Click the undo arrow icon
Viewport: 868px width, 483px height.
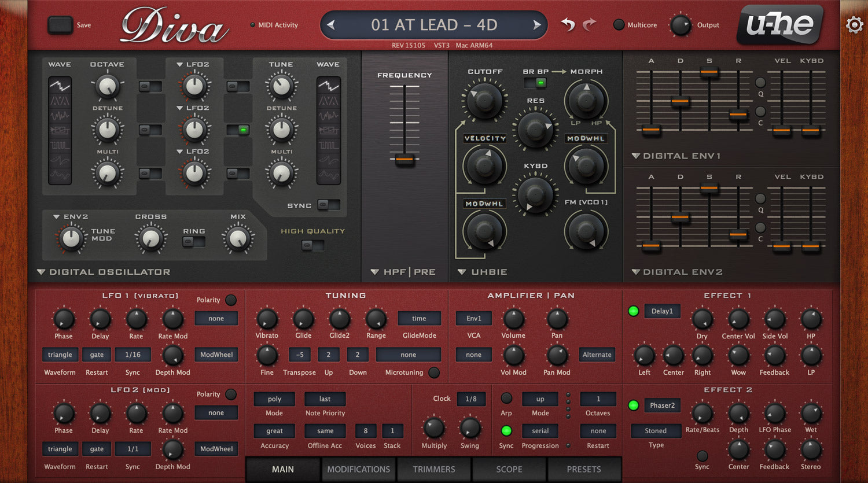[x=568, y=24]
